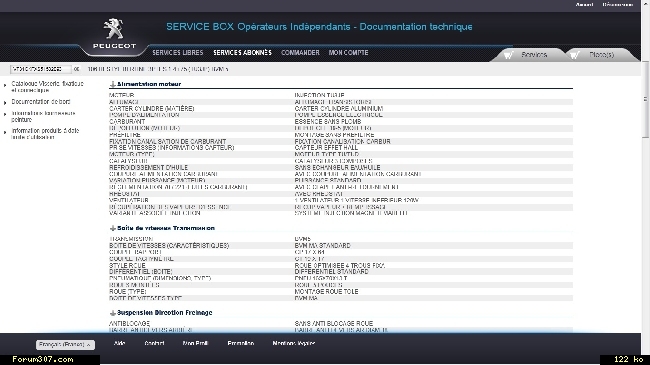Open the Pièce(s) cart icon
Viewport: 650px width, 365px height.
tap(574, 55)
